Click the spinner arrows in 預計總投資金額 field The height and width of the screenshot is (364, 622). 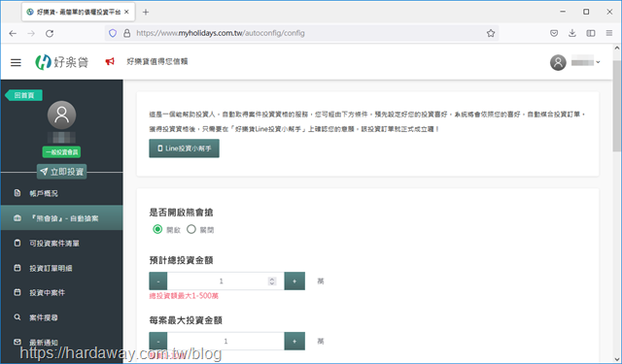coord(272,281)
